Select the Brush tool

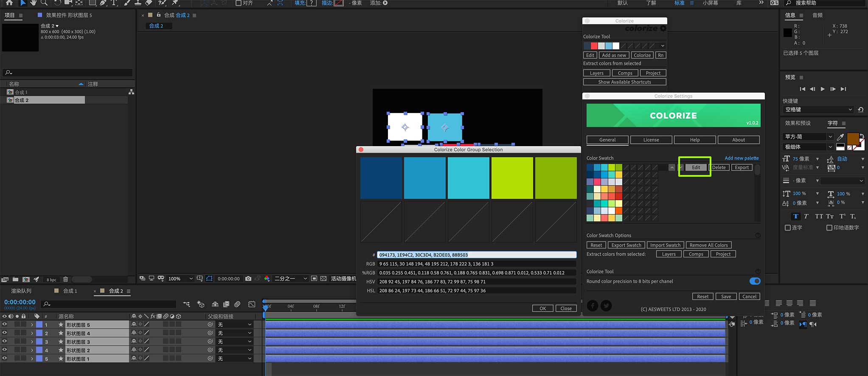[127, 3]
